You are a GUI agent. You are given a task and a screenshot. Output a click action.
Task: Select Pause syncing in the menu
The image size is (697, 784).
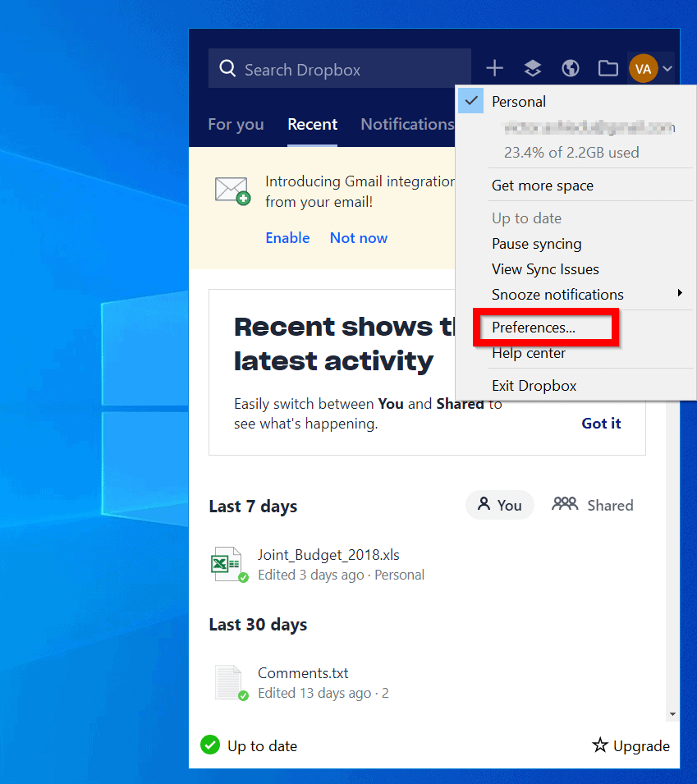click(536, 244)
